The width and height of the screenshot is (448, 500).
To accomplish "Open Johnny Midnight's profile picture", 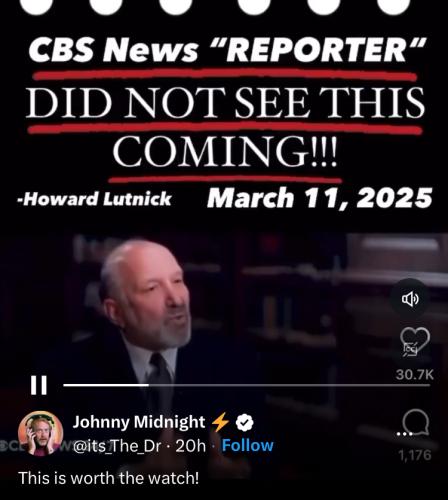I will (x=40, y=433).
